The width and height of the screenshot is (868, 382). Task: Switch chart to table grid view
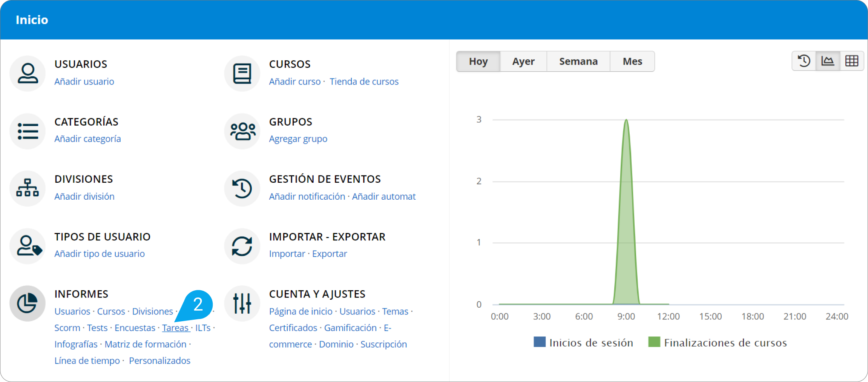[851, 61]
